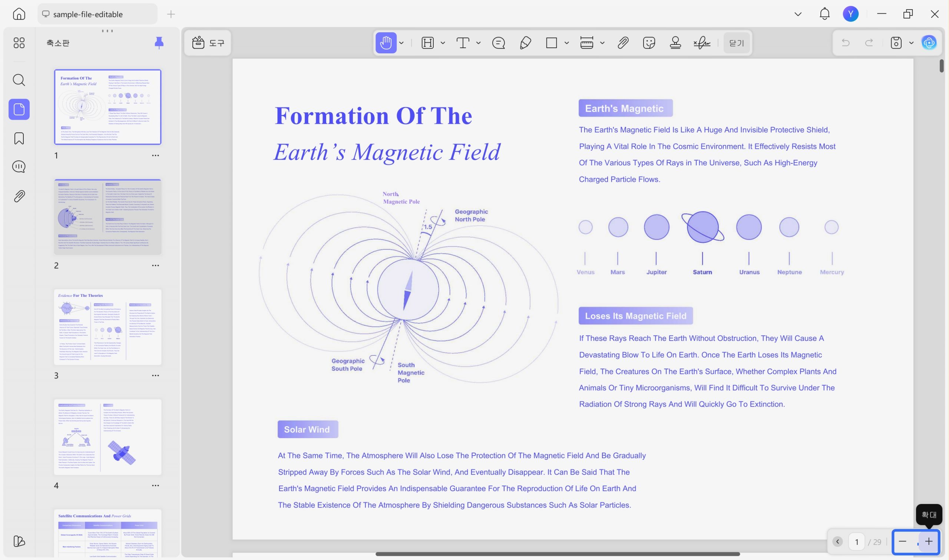The height and width of the screenshot is (560, 949).
Task: Select the sticker tool
Action: coord(649,43)
